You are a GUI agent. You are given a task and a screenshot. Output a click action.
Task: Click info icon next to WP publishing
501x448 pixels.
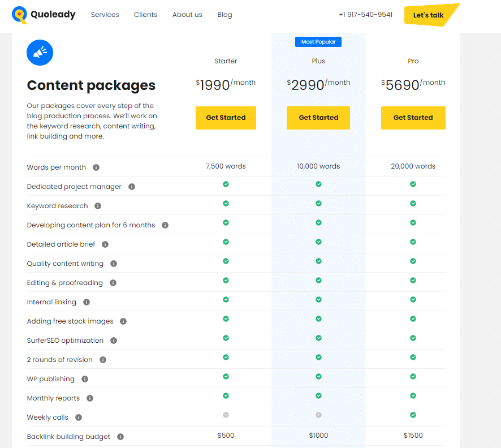point(85,379)
